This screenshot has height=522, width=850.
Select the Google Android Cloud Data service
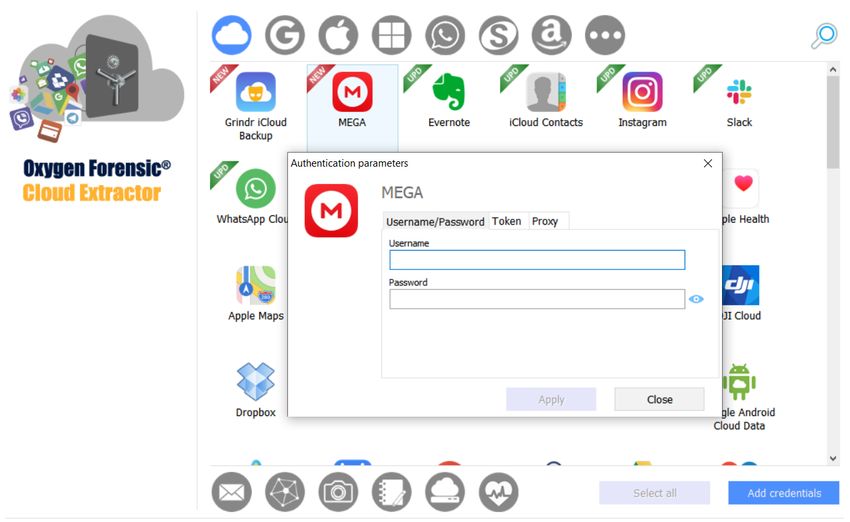click(x=744, y=397)
